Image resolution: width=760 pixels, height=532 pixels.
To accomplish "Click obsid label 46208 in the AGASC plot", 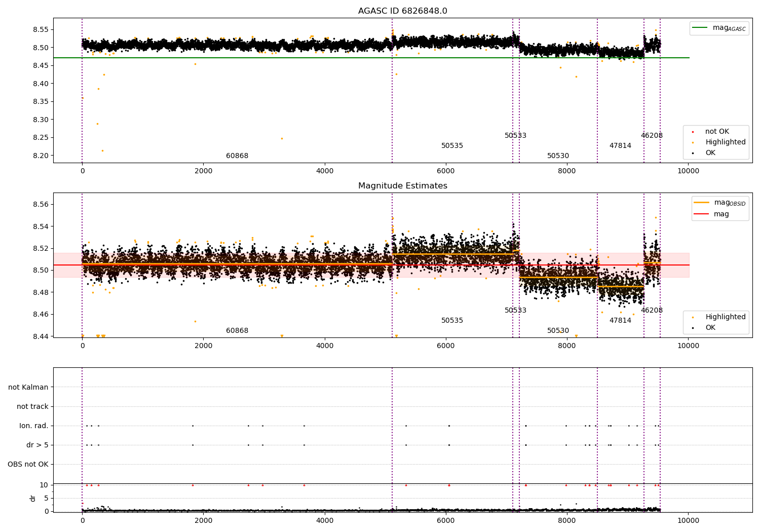I will click(x=652, y=136).
